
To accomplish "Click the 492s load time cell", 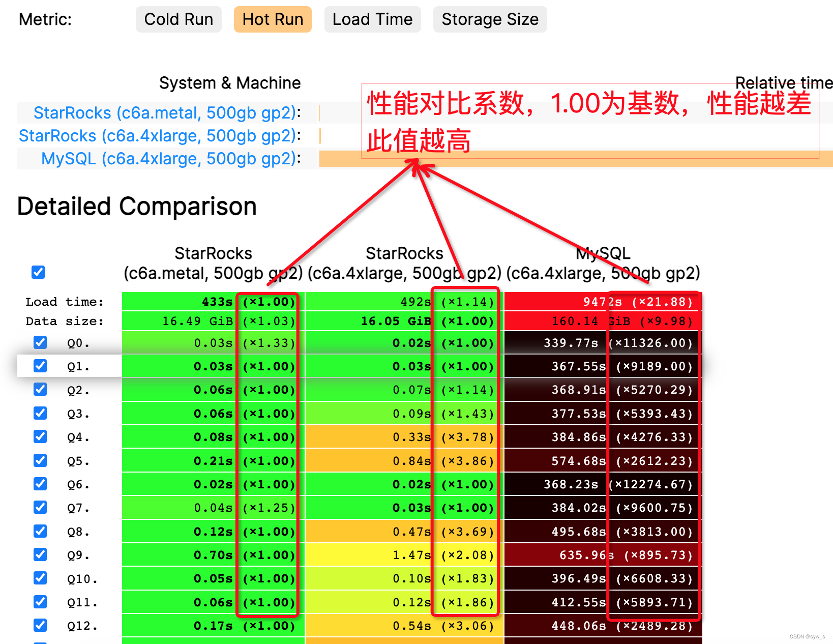I will pos(404,302).
